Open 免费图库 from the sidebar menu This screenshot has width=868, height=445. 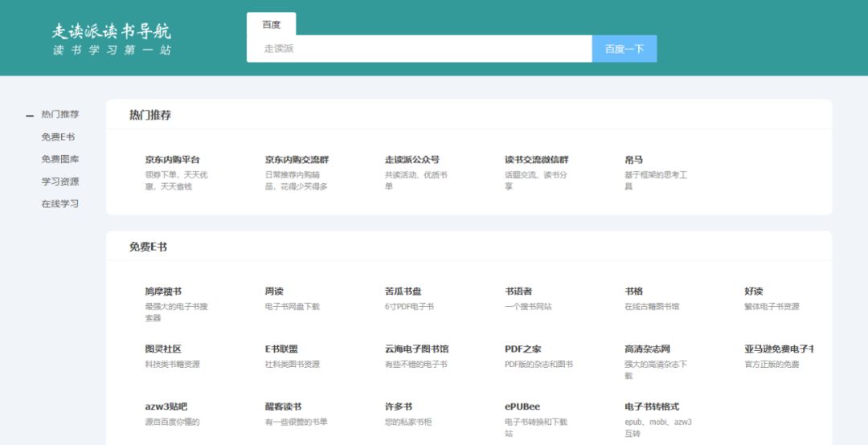coord(60,159)
